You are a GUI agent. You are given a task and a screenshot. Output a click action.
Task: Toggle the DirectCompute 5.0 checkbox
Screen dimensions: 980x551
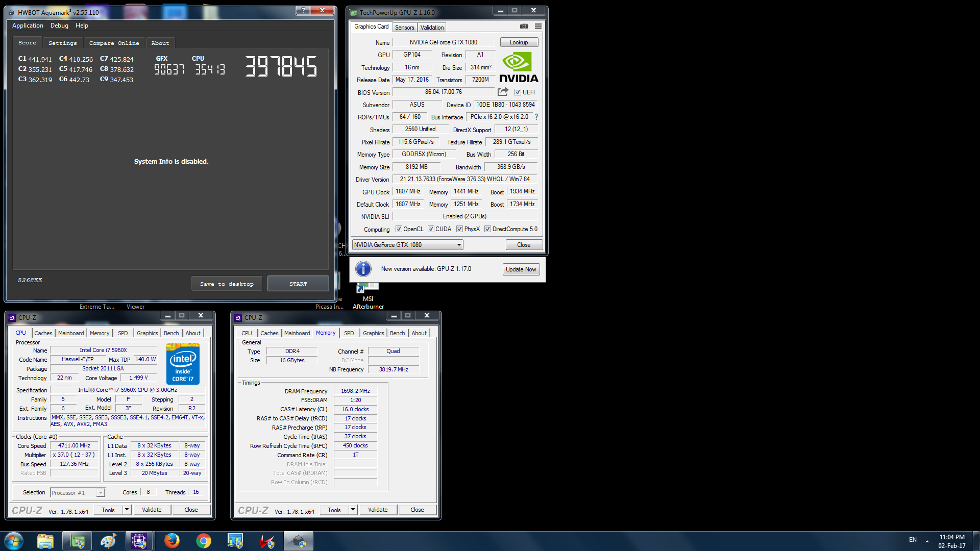(x=487, y=229)
